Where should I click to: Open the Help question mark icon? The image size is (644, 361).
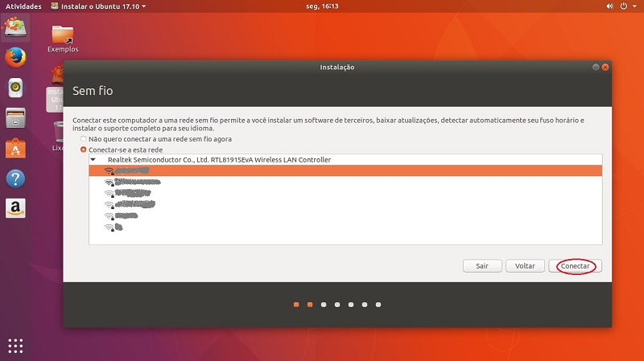coord(15,178)
